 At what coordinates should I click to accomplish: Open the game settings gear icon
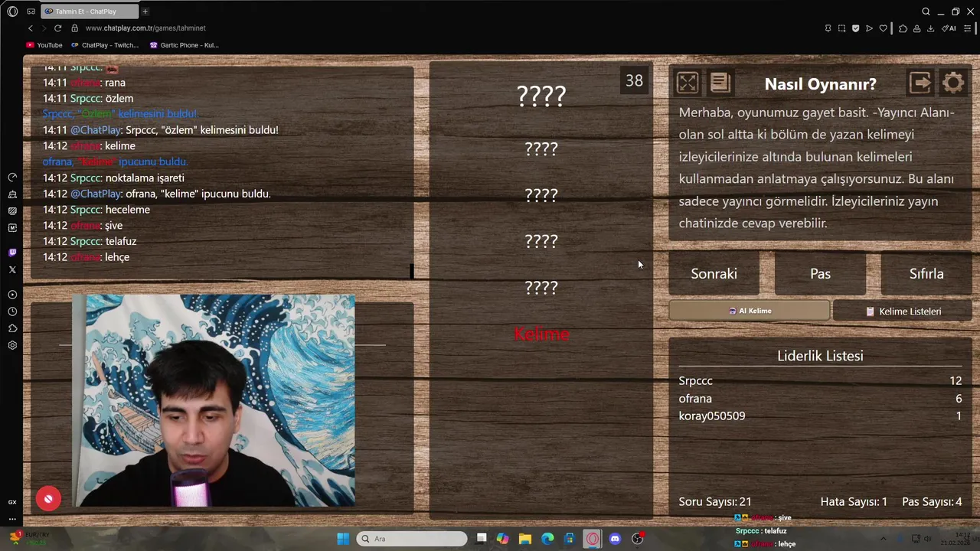[953, 83]
